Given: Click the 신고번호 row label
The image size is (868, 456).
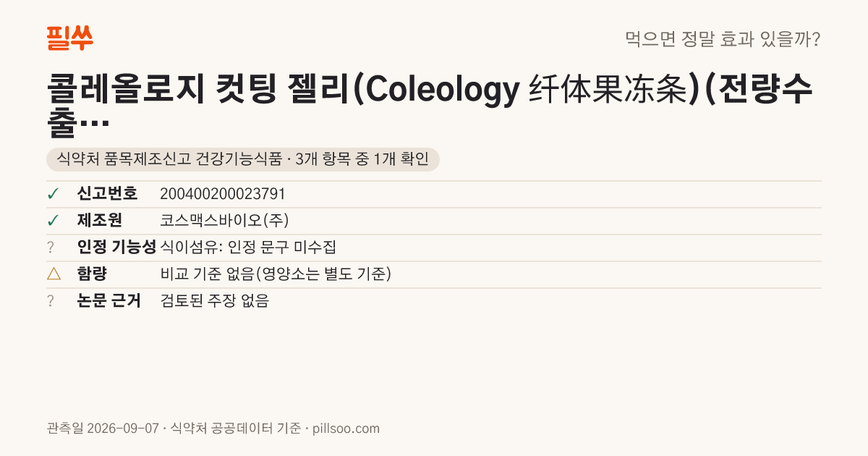Looking at the screenshot, I should point(107,194).
